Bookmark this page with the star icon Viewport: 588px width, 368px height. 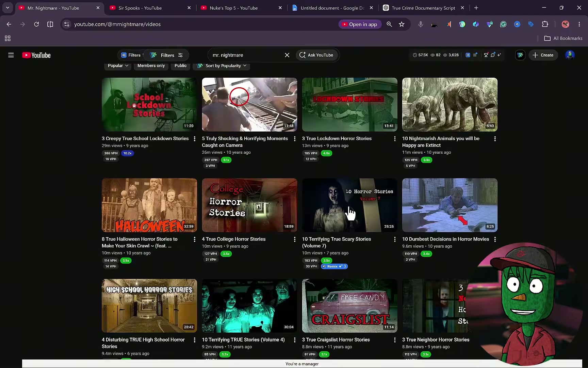tap(402, 24)
